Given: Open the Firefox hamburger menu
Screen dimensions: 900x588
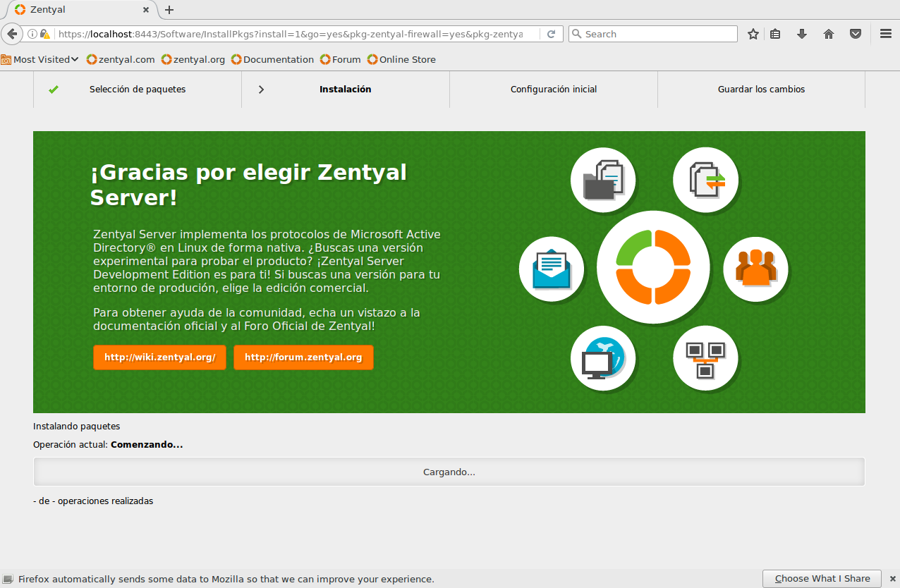Looking at the screenshot, I should (x=886, y=34).
